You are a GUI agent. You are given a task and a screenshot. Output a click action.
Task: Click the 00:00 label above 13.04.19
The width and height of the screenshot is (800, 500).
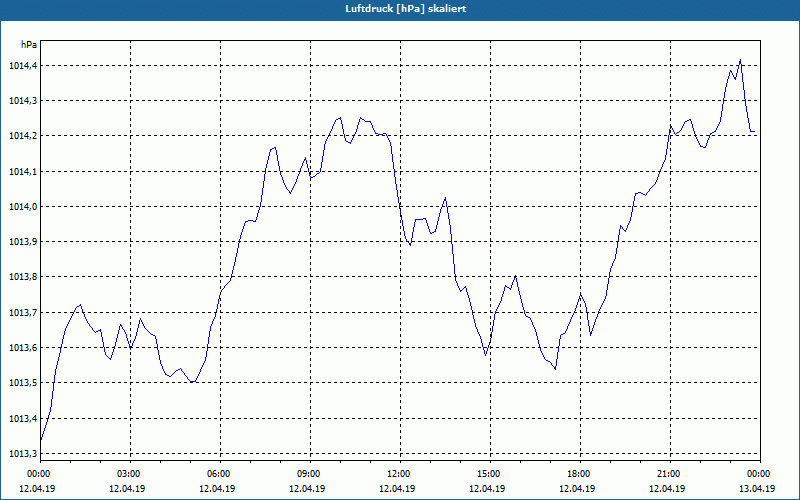coord(758,474)
